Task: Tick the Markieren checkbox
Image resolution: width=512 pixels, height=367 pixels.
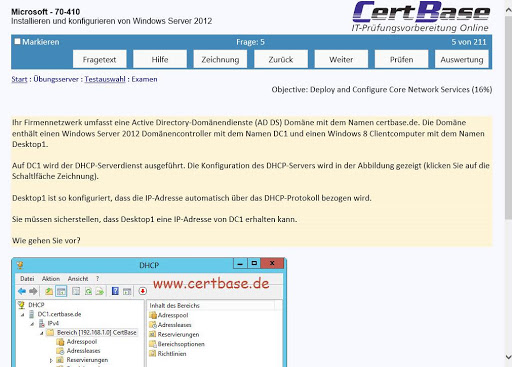Action: (x=17, y=42)
